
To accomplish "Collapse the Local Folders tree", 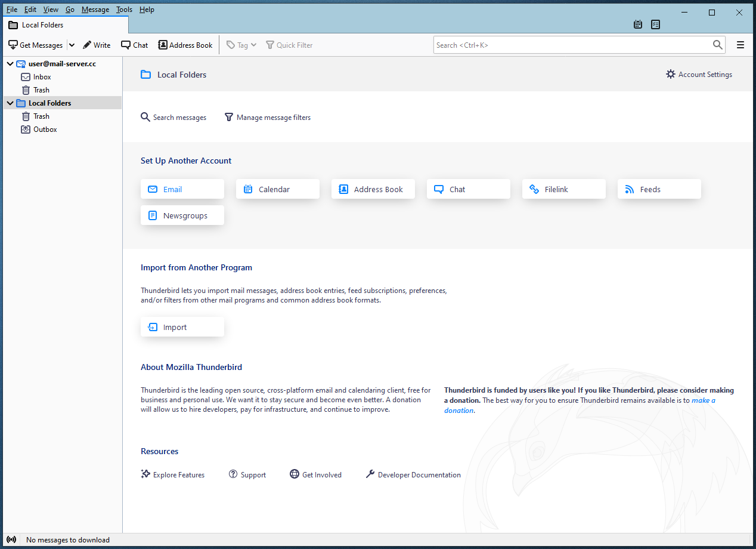I will (10, 103).
